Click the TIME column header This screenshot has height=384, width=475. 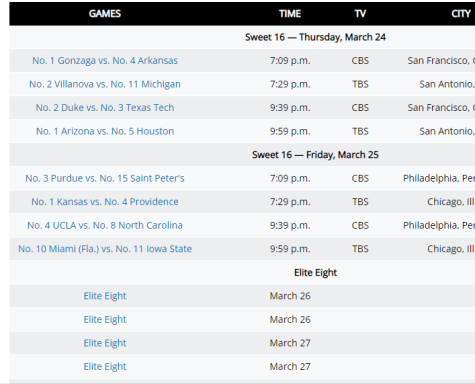pos(290,14)
